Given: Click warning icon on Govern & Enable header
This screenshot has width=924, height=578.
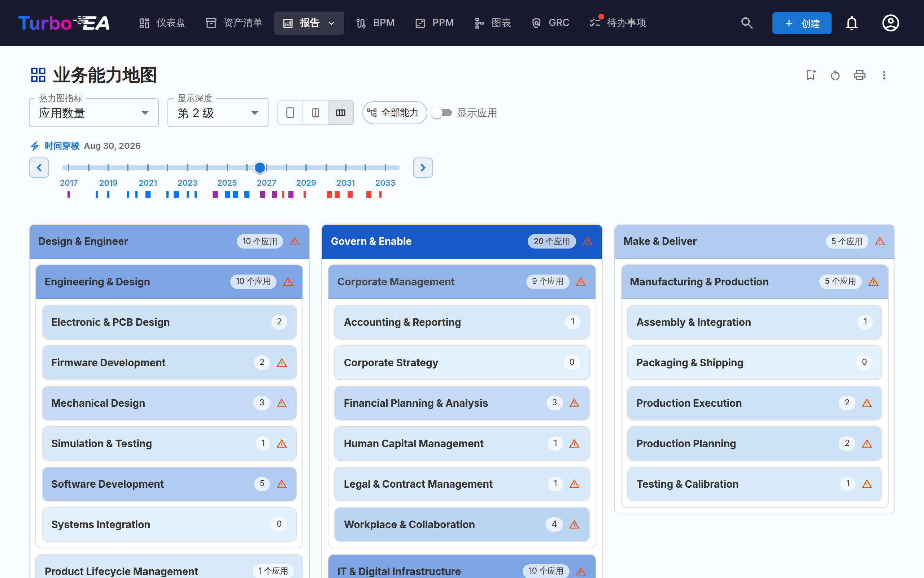Looking at the screenshot, I should tap(588, 241).
